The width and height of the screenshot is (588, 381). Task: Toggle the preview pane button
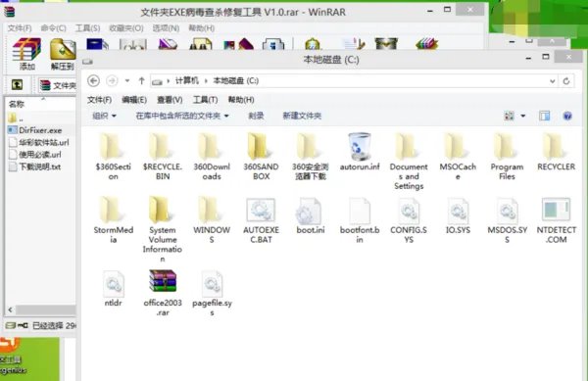click(x=545, y=116)
